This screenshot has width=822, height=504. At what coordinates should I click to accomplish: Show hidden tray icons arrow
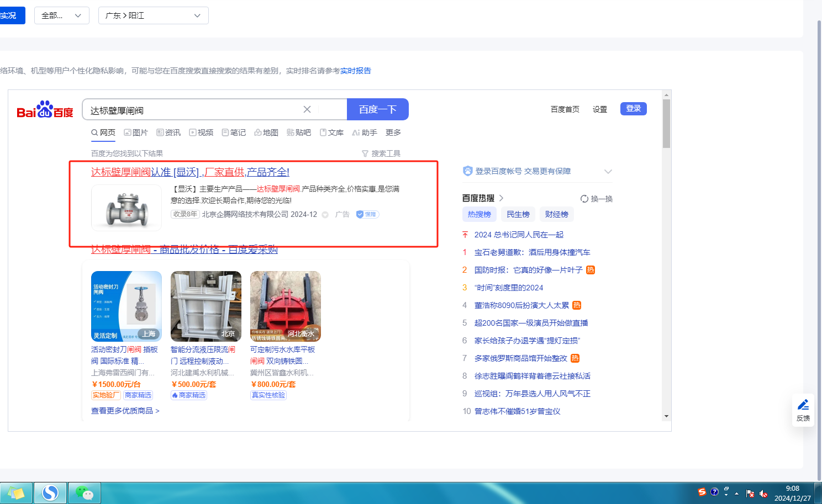(736, 494)
